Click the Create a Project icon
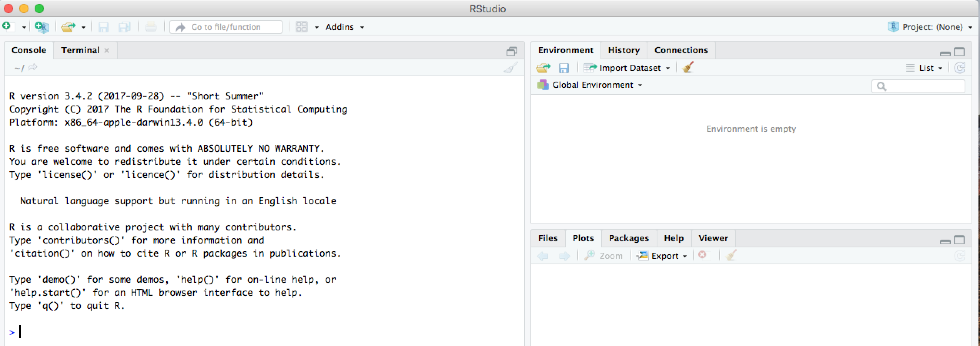 [x=42, y=27]
